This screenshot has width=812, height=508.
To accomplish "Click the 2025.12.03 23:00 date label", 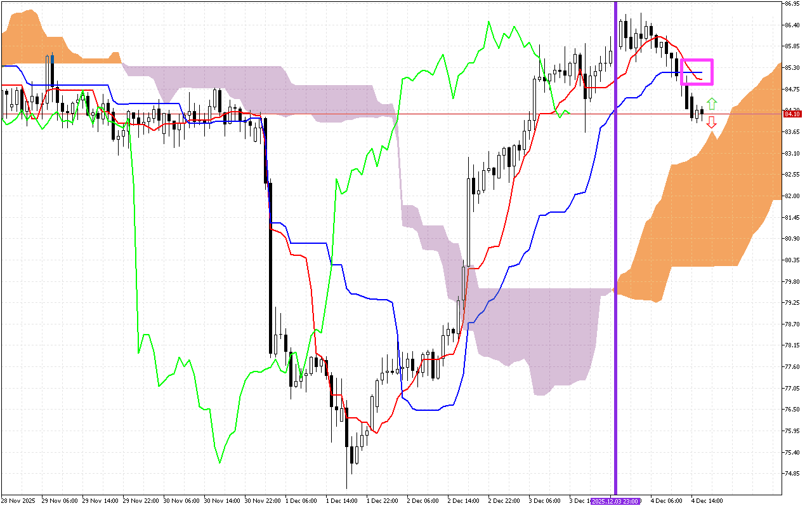I will point(615,501).
